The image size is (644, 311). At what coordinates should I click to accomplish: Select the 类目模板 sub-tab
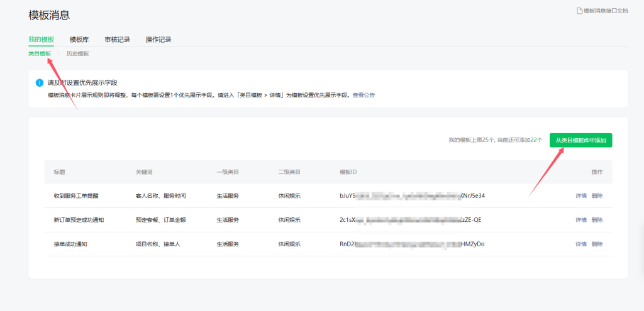tap(40, 53)
